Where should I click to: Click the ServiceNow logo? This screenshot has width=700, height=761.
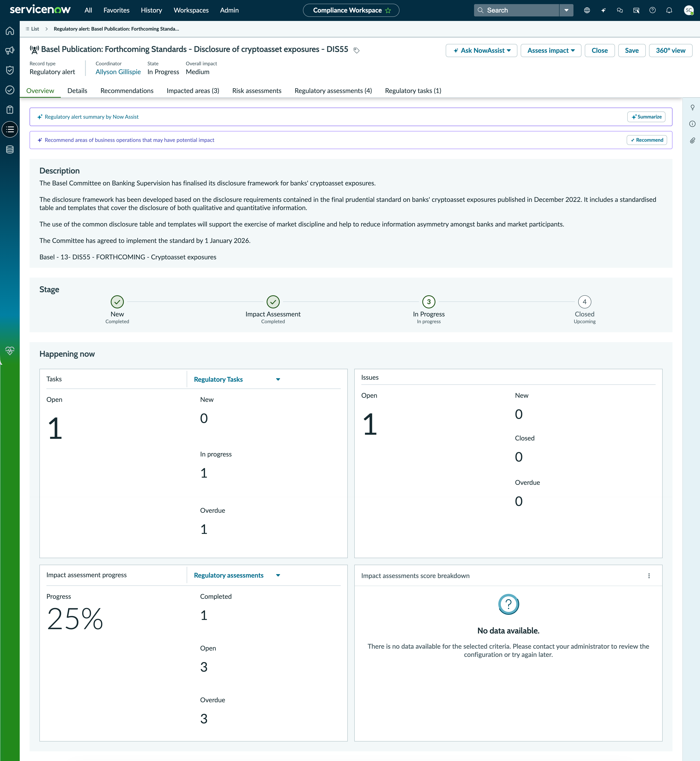pyautogui.click(x=40, y=9)
